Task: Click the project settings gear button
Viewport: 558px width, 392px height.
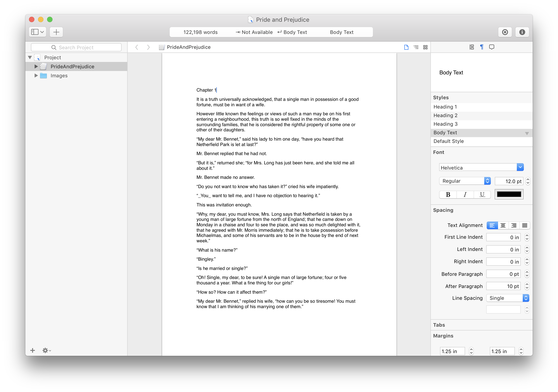Action: [45, 350]
